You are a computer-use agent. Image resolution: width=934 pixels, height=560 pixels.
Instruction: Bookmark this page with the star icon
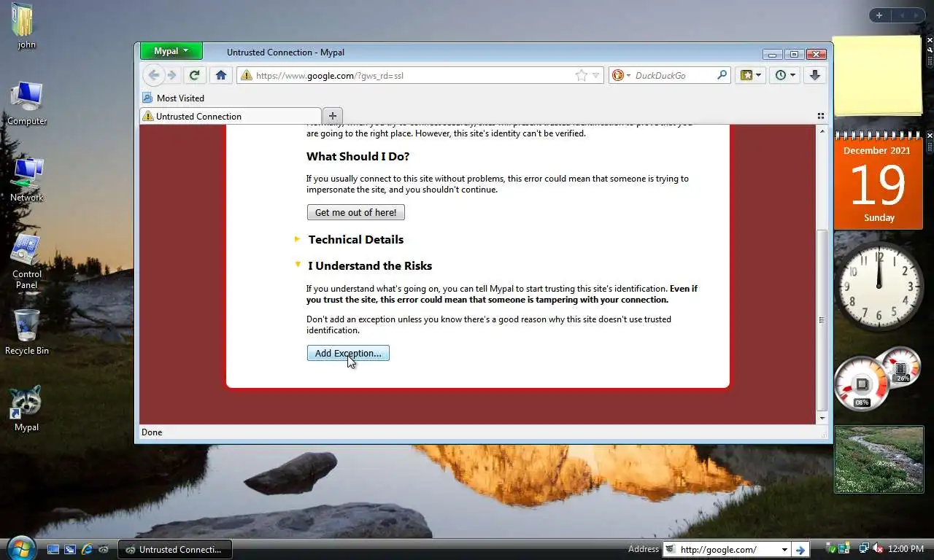click(x=582, y=75)
